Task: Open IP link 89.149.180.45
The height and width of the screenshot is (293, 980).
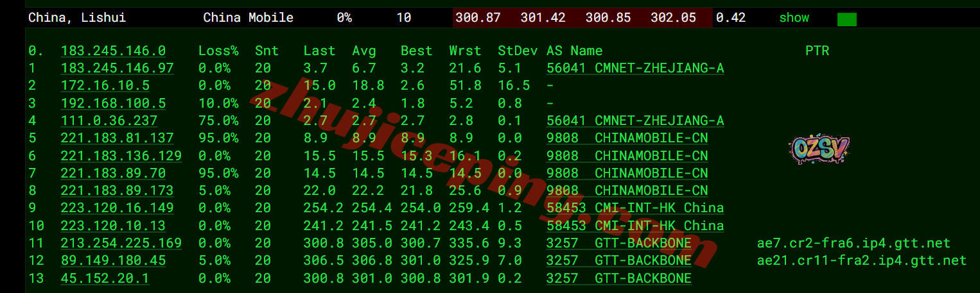Action: coord(113,260)
